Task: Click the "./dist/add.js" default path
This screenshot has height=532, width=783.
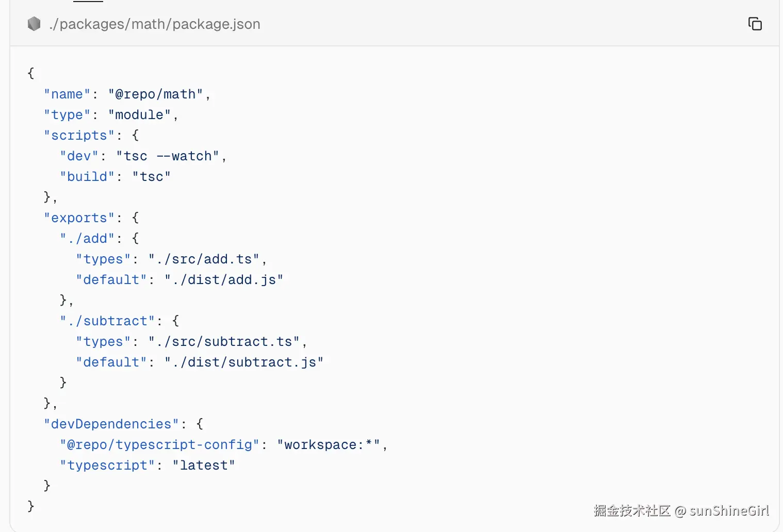Action: [224, 280]
